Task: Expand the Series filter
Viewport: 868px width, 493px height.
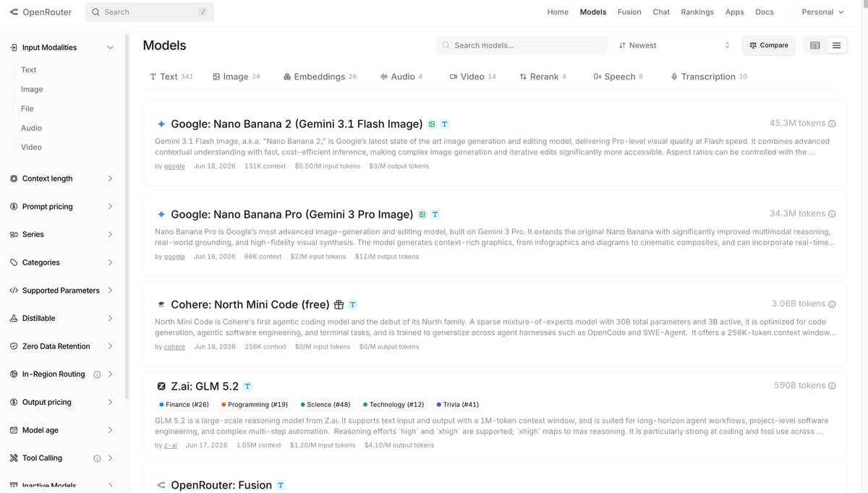Action: [x=110, y=235]
